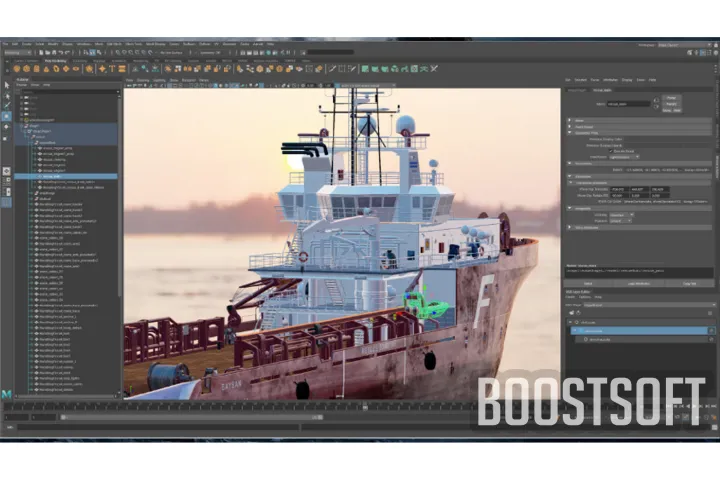Open the Symmetry dropdown in the status line

pyautogui.click(x=211, y=53)
